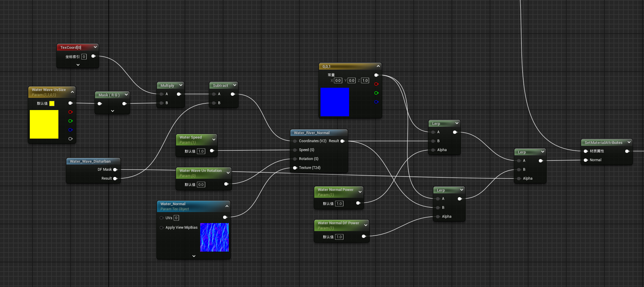Click the Water_Normal UVs index field
Screen dimensions: 644x287
[x=176, y=218]
